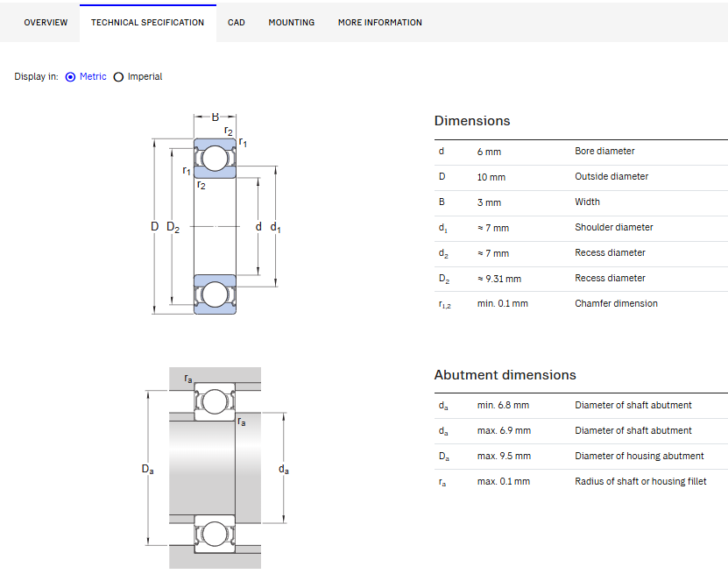Image resolution: width=728 pixels, height=574 pixels.
Task: Open the Overview tab
Action: [46, 22]
